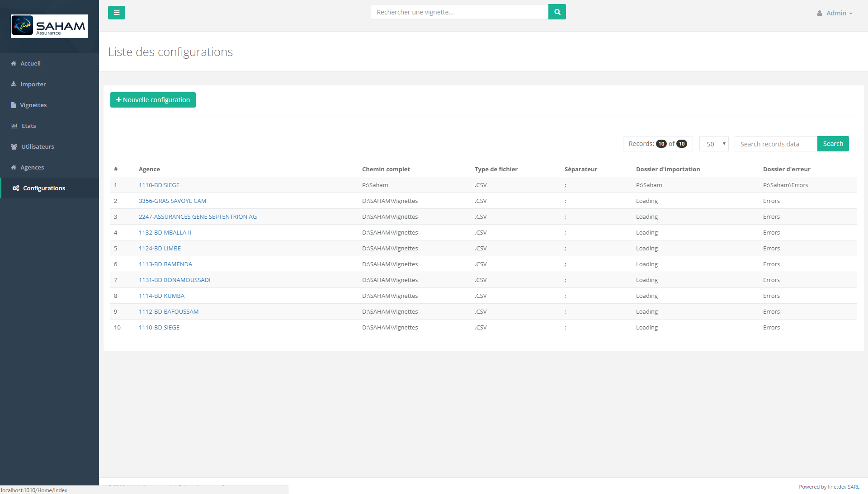Click the hamburger menu toggle icon
This screenshot has height=494, width=868.
click(117, 13)
